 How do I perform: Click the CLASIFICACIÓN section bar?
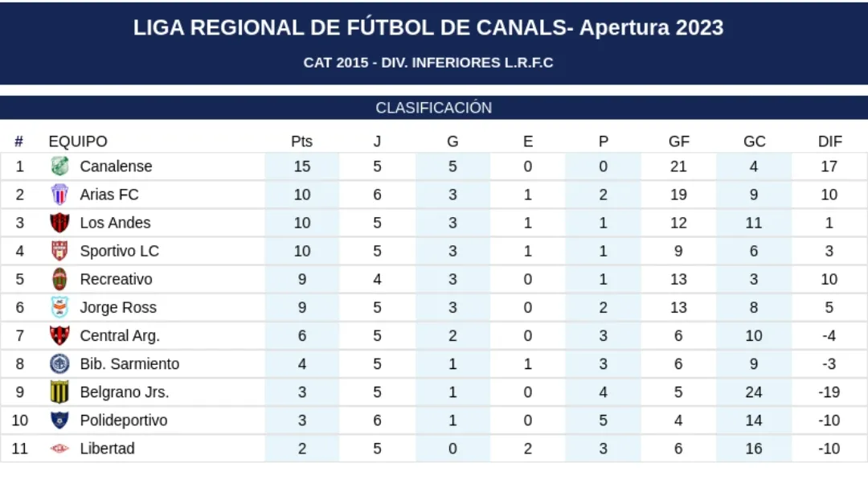[x=434, y=108]
